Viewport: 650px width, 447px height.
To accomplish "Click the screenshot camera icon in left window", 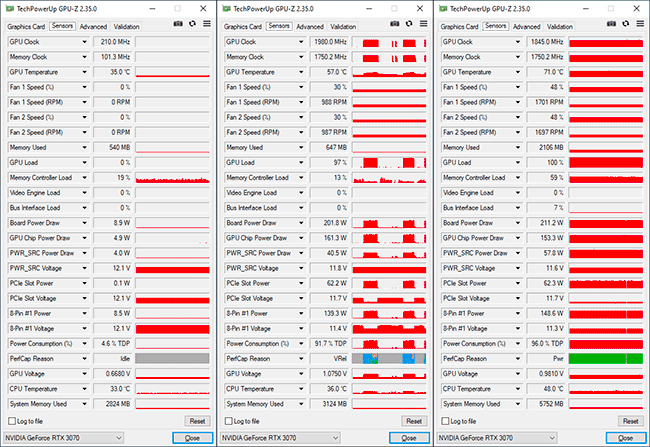I will [176, 26].
